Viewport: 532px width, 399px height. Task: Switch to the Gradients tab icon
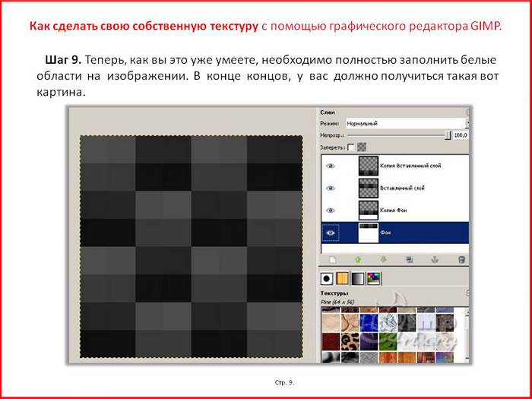click(x=358, y=279)
